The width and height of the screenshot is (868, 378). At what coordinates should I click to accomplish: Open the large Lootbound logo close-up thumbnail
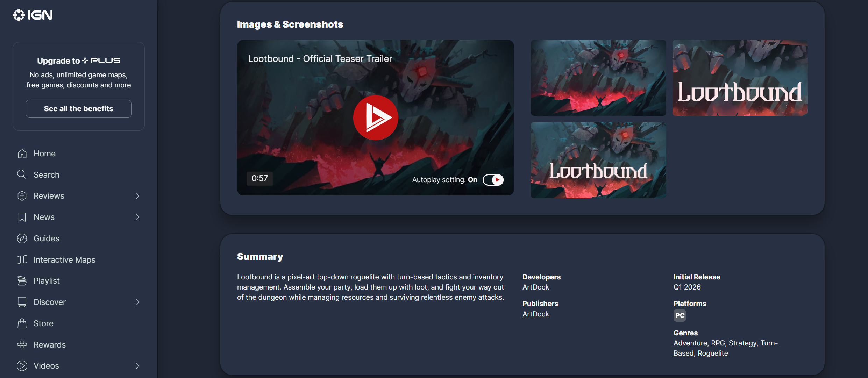pos(740,78)
